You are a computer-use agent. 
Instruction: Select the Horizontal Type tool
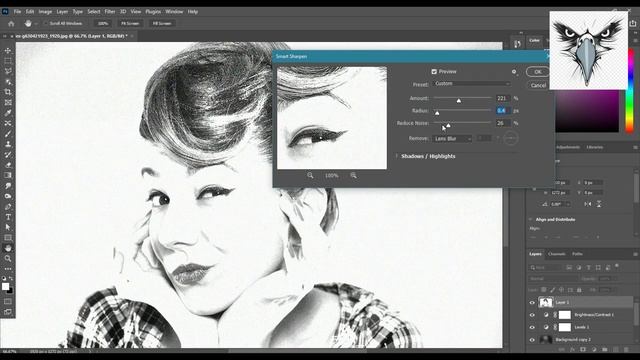coord(8,217)
